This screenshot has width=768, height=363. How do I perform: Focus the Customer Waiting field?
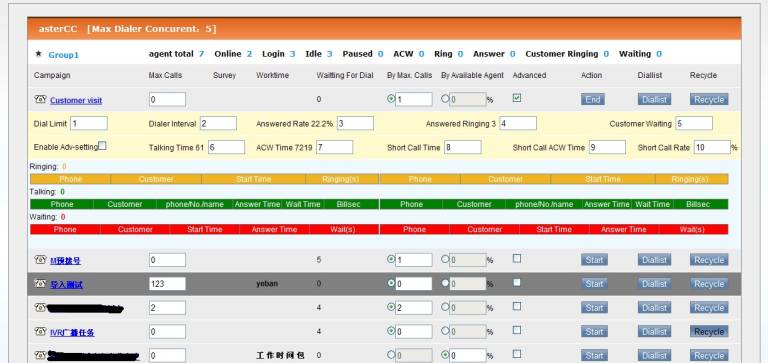point(694,123)
